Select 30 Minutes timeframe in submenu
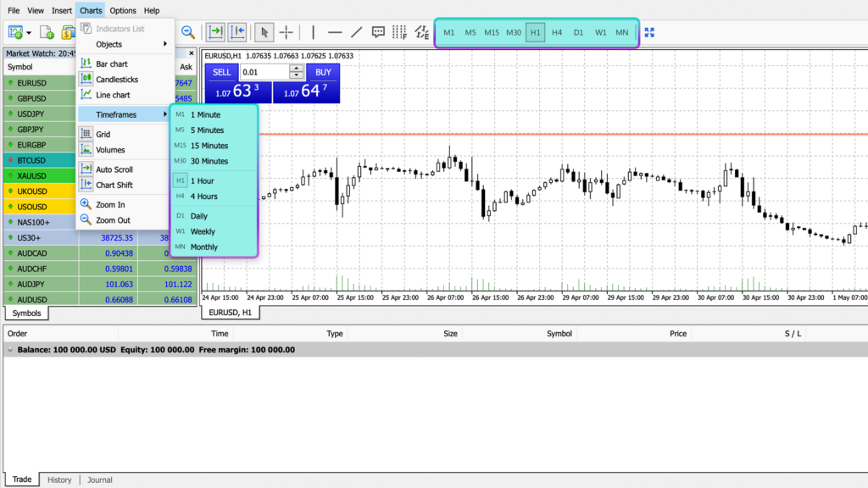This screenshot has height=488, width=868. [x=214, y=161]
